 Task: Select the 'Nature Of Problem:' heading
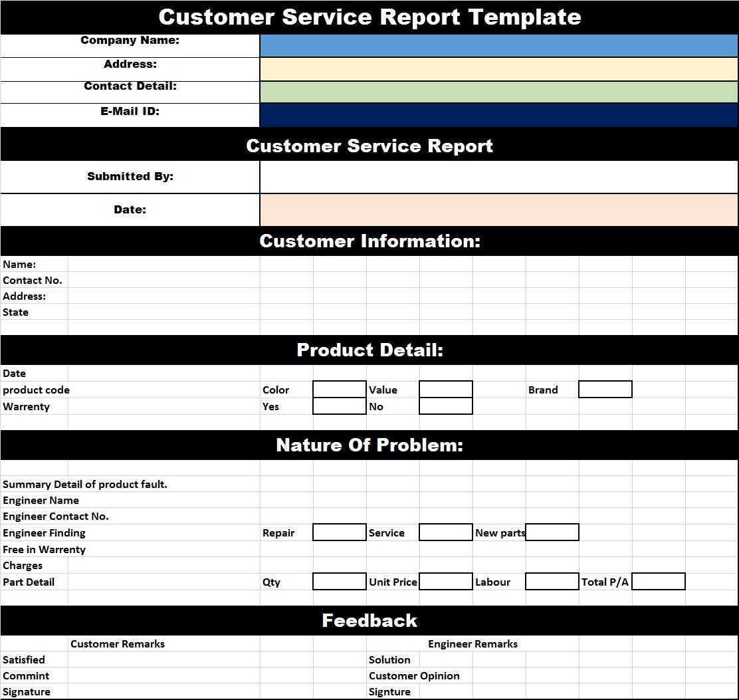[x=369, y=445]
